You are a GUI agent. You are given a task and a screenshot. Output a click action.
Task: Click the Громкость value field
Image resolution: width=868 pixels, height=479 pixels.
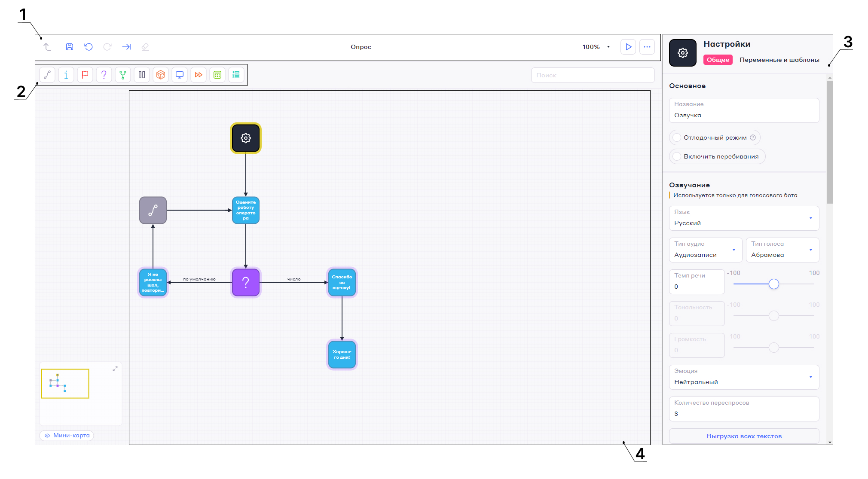tap(697, 345)
